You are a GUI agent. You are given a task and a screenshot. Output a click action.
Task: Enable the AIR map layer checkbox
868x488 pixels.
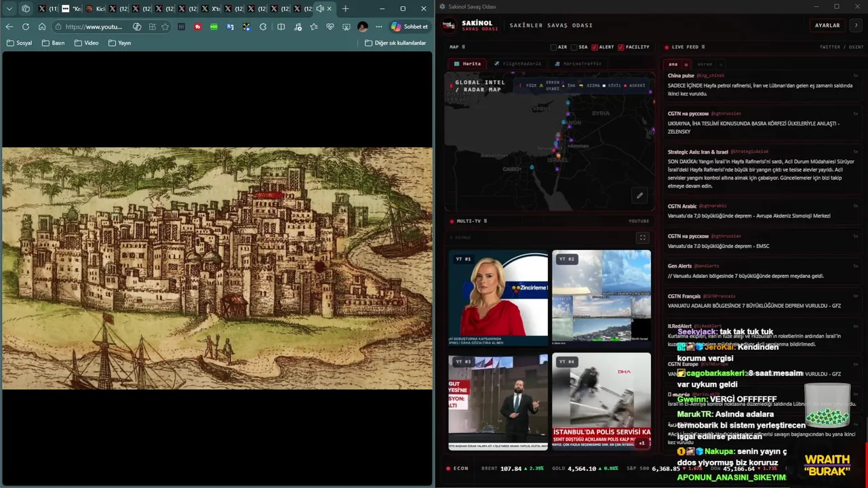553,47
